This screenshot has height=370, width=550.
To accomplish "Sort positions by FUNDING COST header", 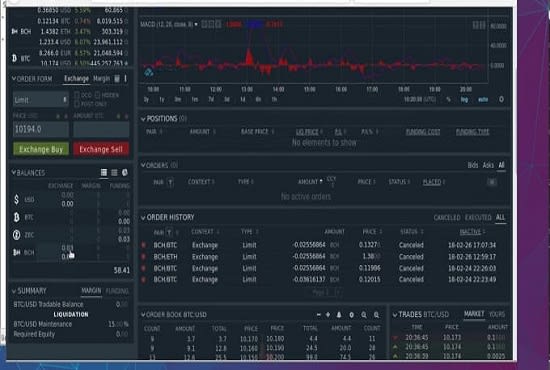I will [423, 132].
